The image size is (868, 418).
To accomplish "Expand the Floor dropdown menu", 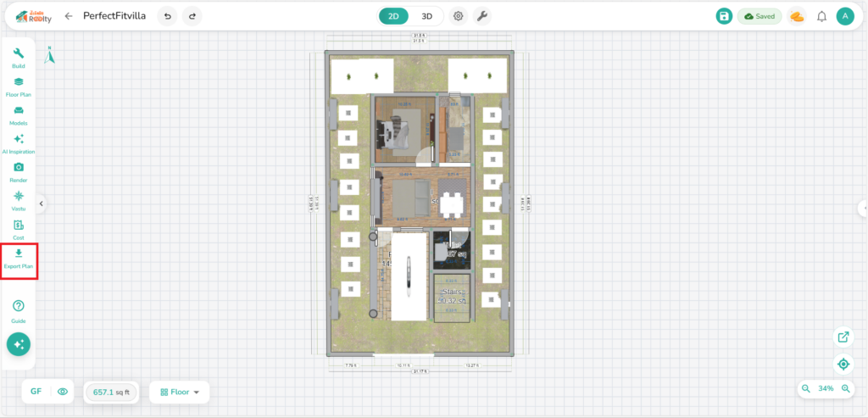I will pos(179,392).
